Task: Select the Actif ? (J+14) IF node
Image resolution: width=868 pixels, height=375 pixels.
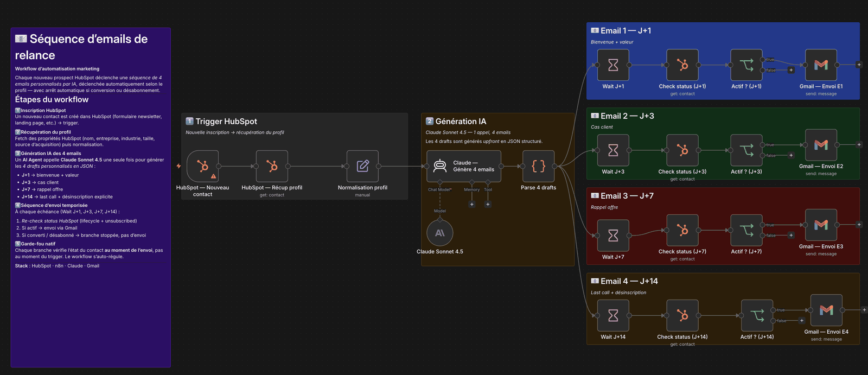Action: pyautogui.click(x=757, y=315)
